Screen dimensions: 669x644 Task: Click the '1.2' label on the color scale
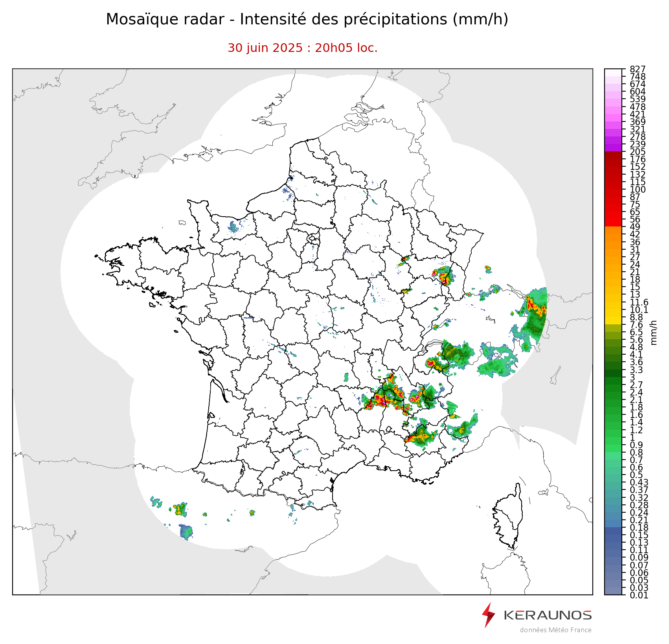(636, 430)
